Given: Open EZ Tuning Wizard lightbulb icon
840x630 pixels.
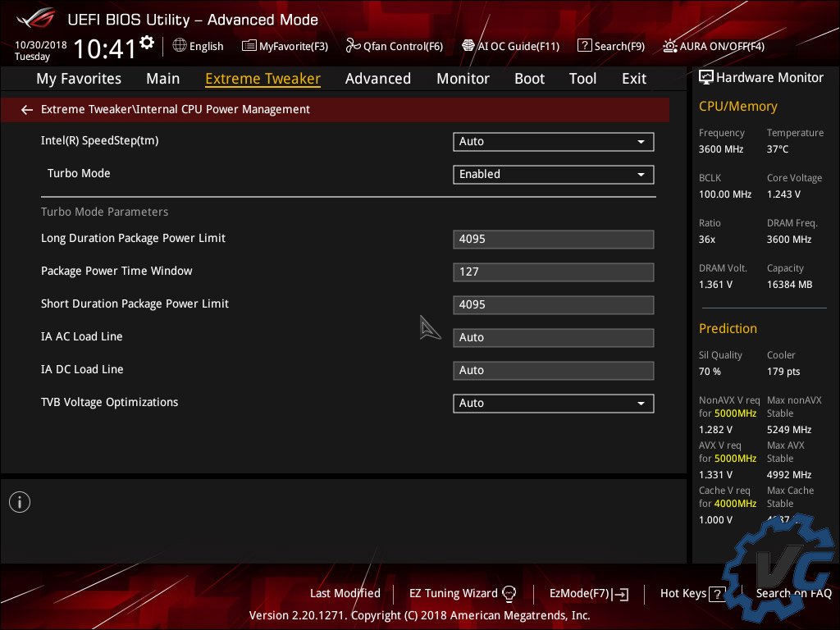Looking at the screenshot, I should coord(509,593).
